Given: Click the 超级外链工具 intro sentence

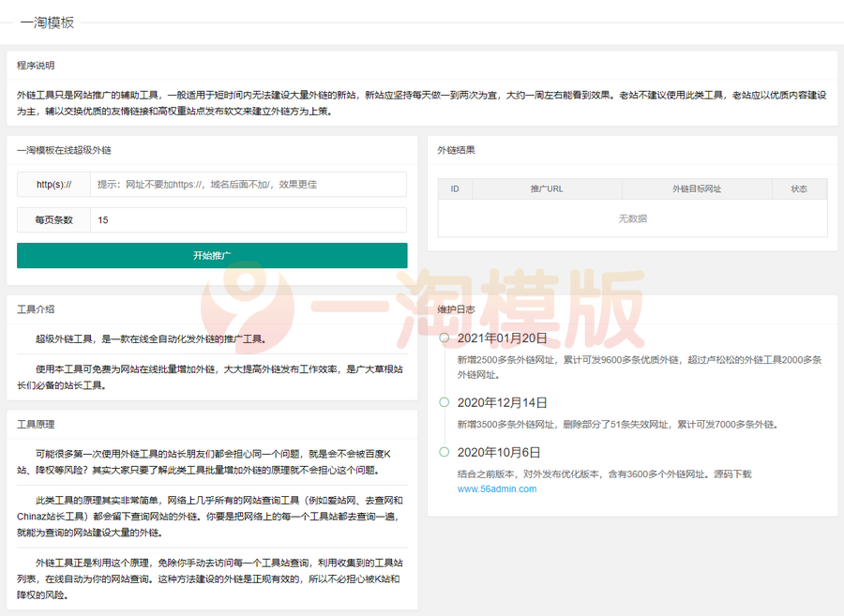Looking at the screenshot, I should coord(151,338).
